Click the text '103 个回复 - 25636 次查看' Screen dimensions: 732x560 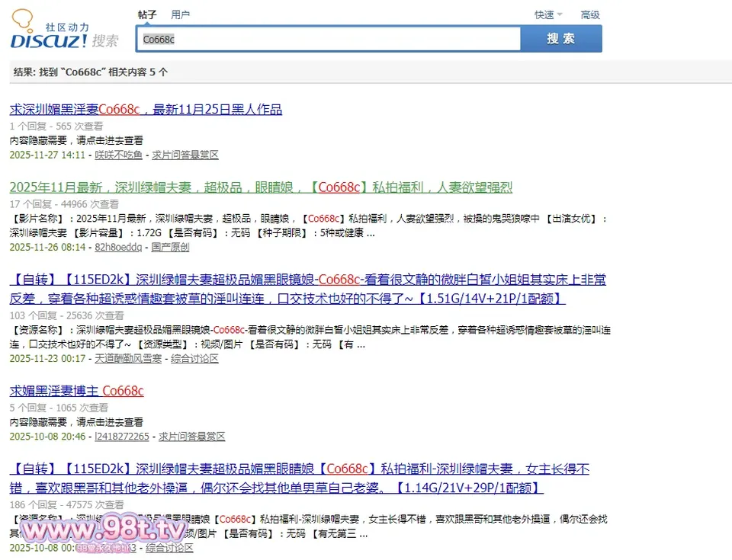(67, 315)
